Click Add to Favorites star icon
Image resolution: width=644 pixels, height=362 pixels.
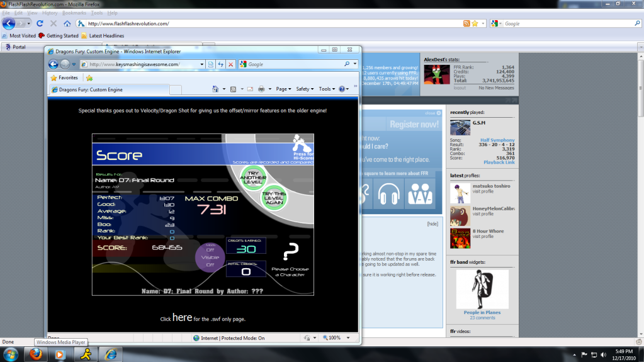pos(89,78)
